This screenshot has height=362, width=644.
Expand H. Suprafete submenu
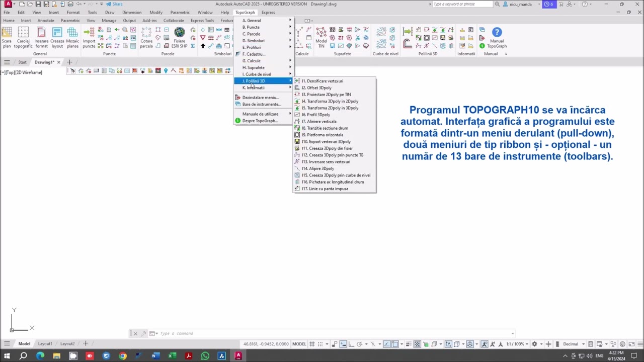tap(263, 67)
